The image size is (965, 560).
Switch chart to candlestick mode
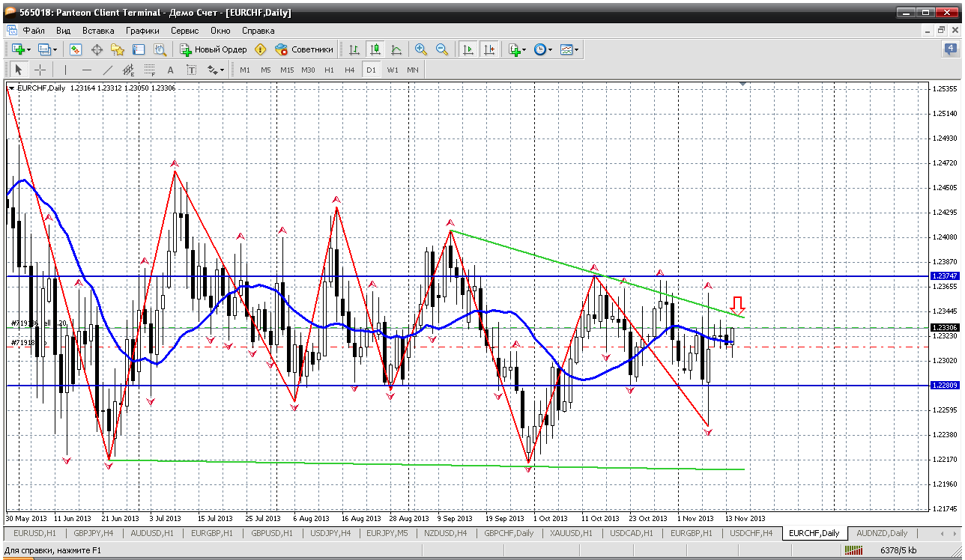point(375,49)
